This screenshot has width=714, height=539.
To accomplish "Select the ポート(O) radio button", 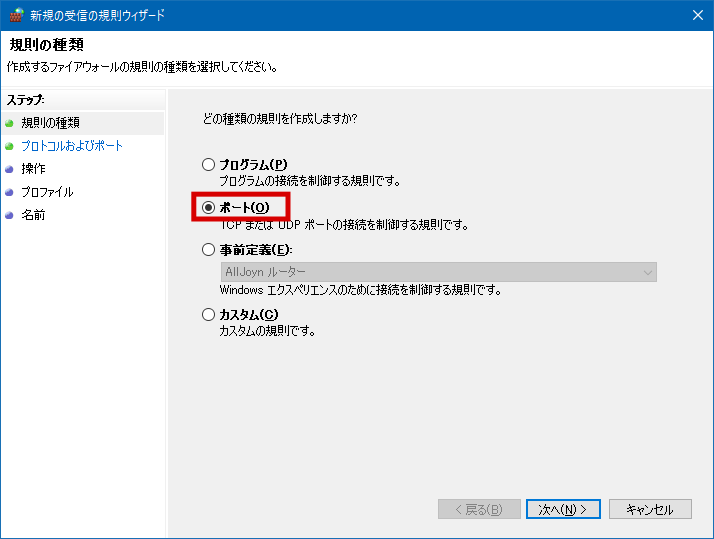I will [x=208, y=208].
